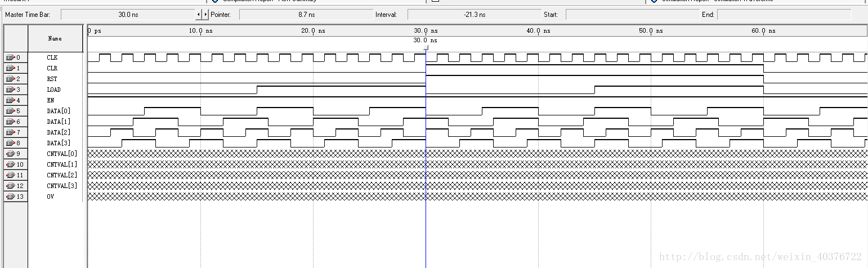The width and height of the screenshot is (868, 268).
Task: Click the DATA[3] input pin icon
Action: [10, 143]
